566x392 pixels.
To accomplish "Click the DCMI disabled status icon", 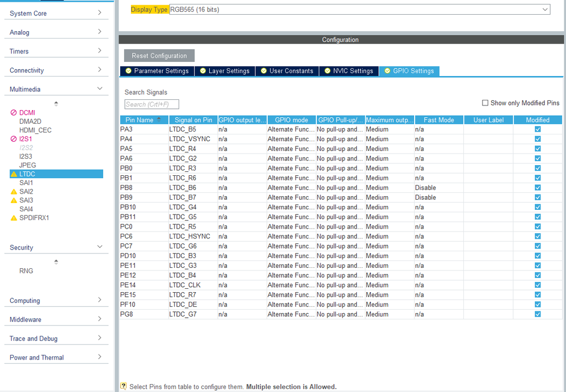I will (x=14, y=113).
